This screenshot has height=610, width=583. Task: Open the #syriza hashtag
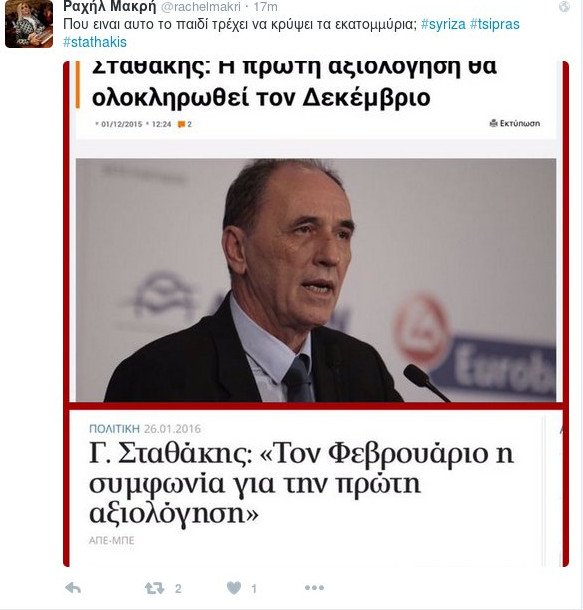tap(443, 24)
